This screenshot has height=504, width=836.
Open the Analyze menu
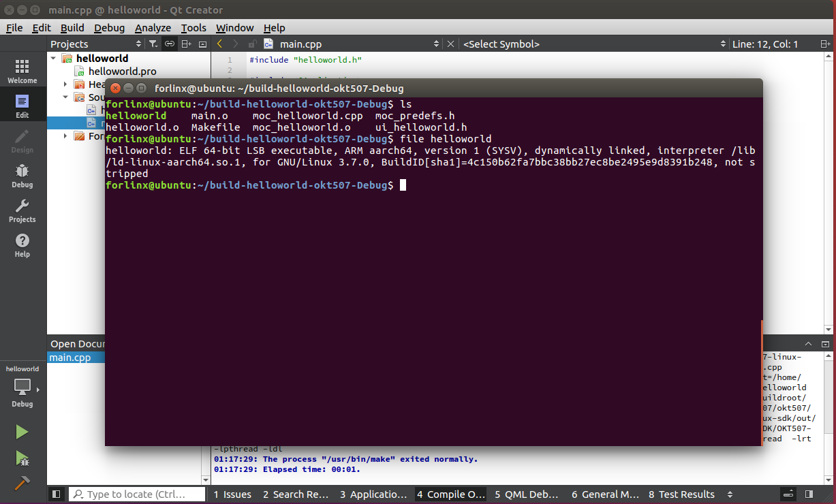point(153,28)
